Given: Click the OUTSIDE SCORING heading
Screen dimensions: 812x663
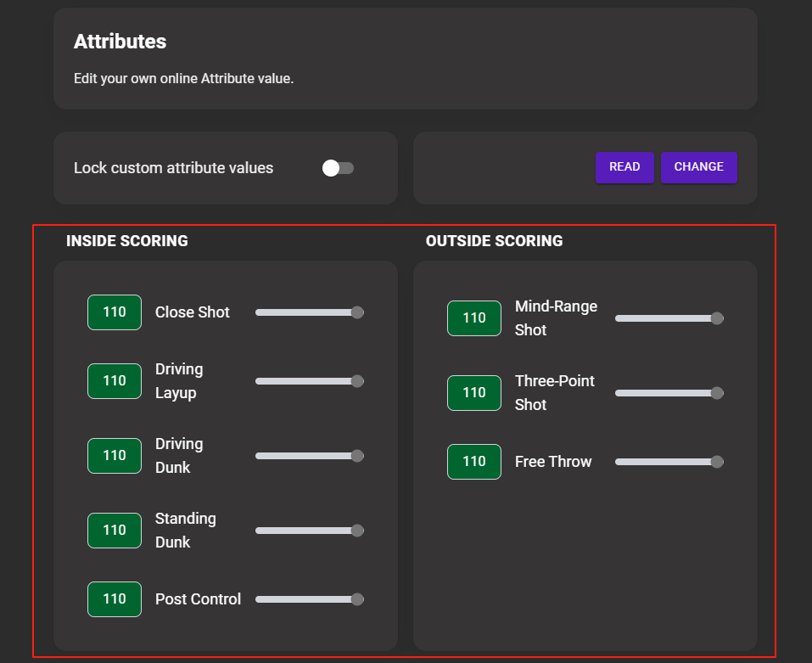Looking at the screenshot, I should pos(494,241).
